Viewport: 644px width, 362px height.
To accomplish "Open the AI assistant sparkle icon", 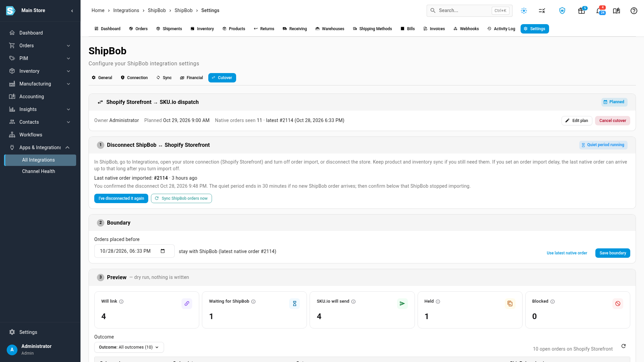I will click(524, 11).
